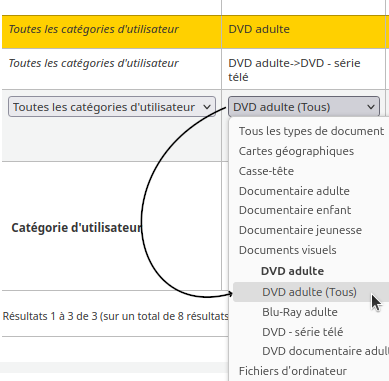
Task: Click the chevron arrow of the user category select
Action: tap(207, 107)
